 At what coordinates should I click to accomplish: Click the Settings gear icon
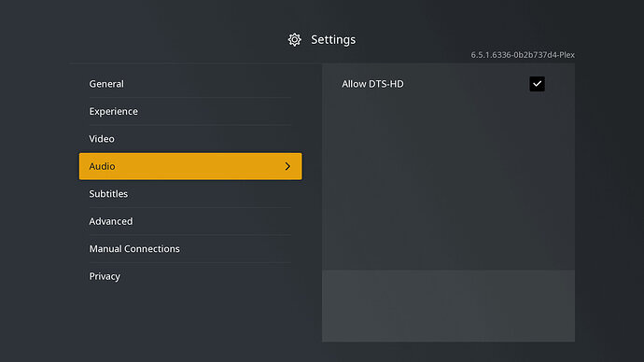295,40
